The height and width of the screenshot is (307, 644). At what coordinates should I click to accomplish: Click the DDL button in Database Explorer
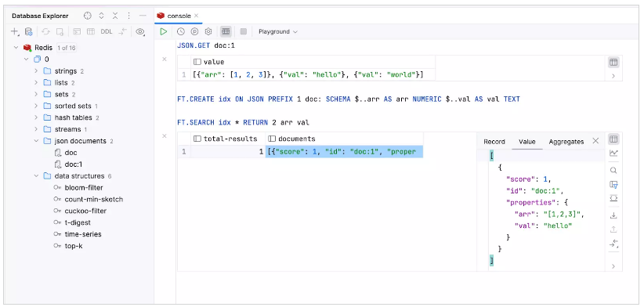tap(107, 31)
